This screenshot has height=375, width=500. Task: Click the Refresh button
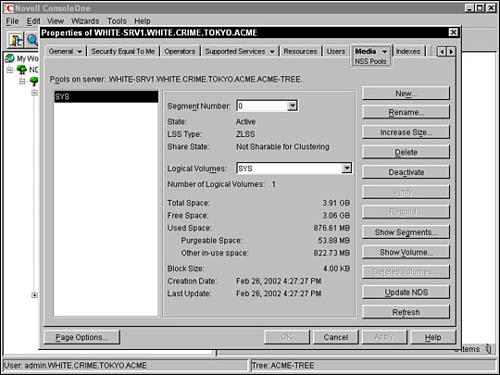(x=406, y=312)
